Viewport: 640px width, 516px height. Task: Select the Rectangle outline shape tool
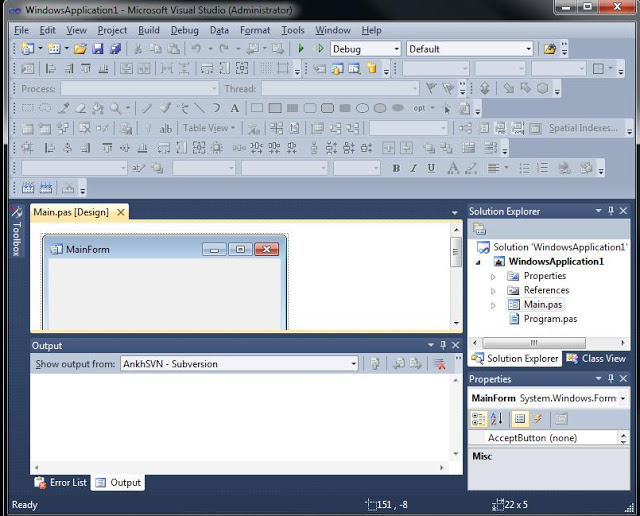pyautogui.click(x=257, y=108)
